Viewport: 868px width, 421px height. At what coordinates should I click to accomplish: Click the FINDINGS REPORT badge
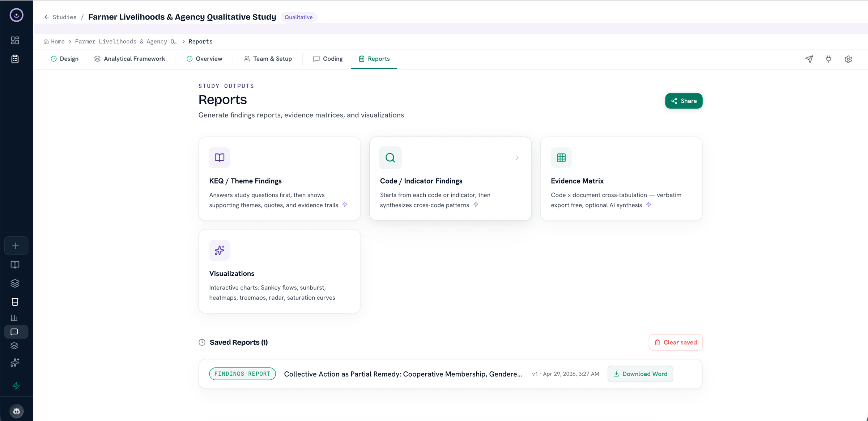[242, 374]
